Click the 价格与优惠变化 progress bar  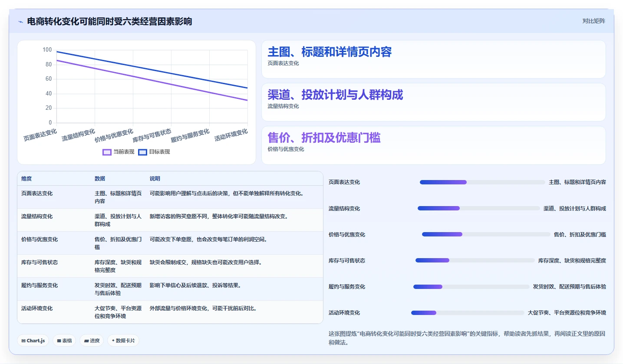[x=486, y=234]
